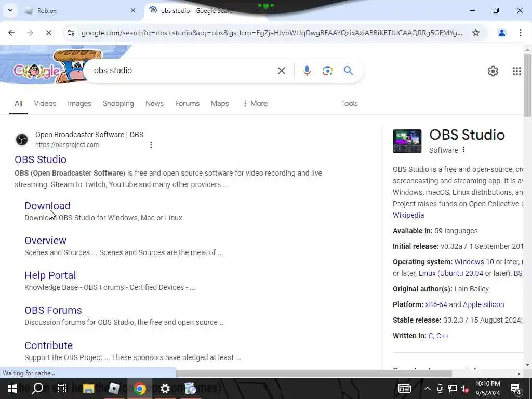Bookmark this page with the star
This screenshot has height=399, width=532.
476,33
